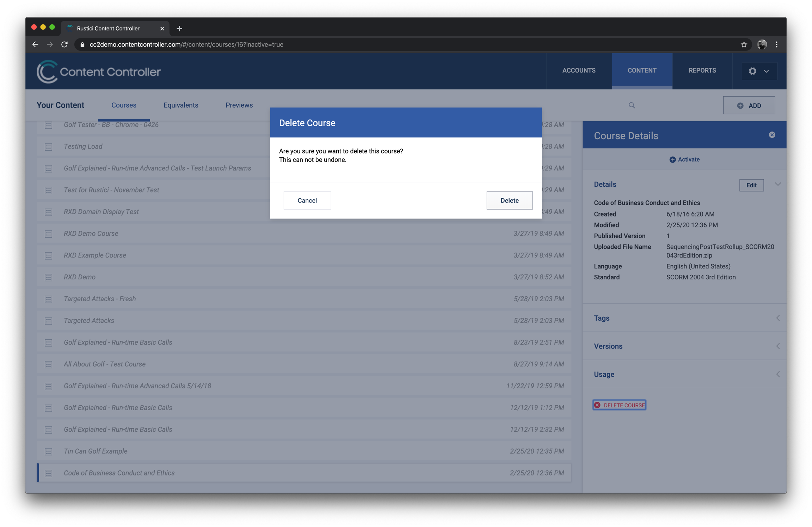Click list icon beside Tin Can Golf Example
The height and width of the screenshot is (527, 812).
point(49,452)
